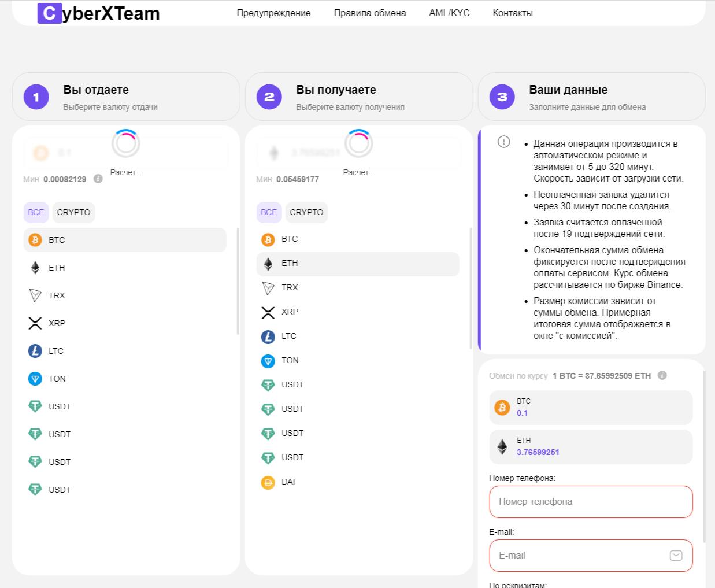Focus the Номер телефона input field
This screenshot has height=588, width=715.
click(591, 502)
